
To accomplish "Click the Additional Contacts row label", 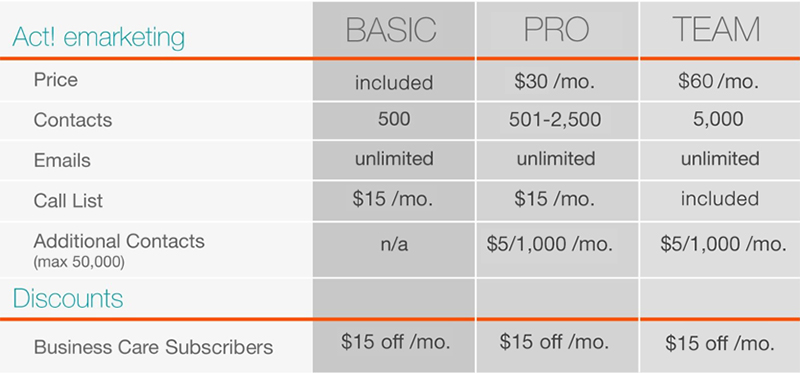I will click(119, 241).
